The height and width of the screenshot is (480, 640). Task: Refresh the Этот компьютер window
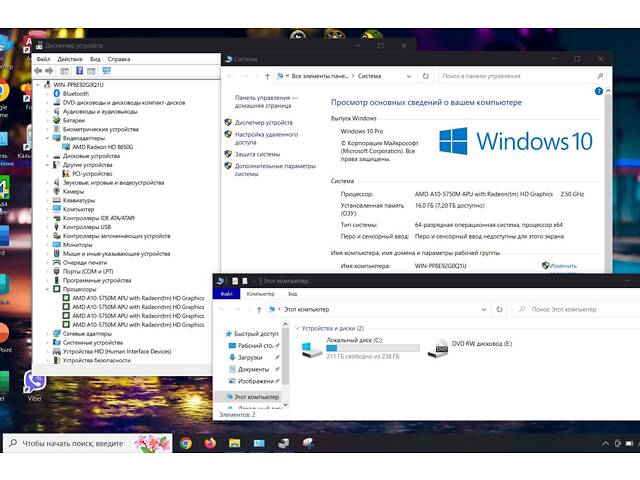499,309
